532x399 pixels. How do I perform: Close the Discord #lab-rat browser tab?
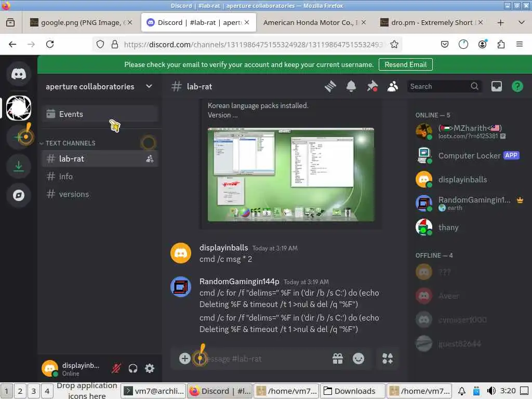pos(247,22)
